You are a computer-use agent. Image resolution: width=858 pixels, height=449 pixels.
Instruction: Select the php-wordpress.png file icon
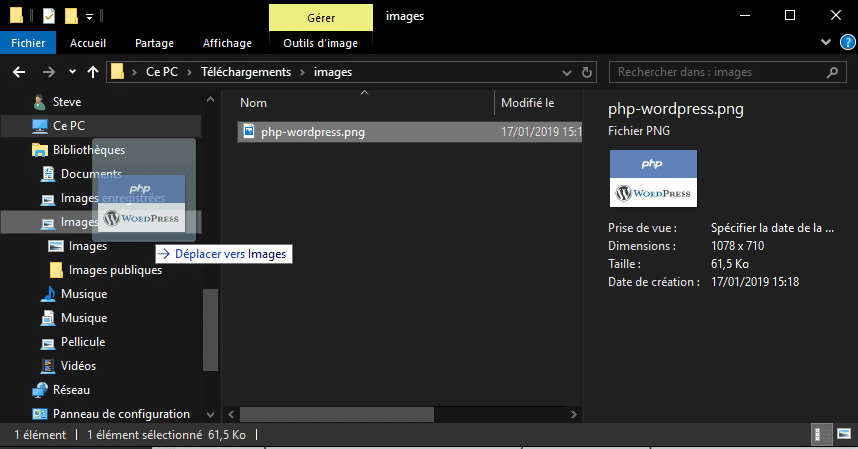[x=250, y=131]
